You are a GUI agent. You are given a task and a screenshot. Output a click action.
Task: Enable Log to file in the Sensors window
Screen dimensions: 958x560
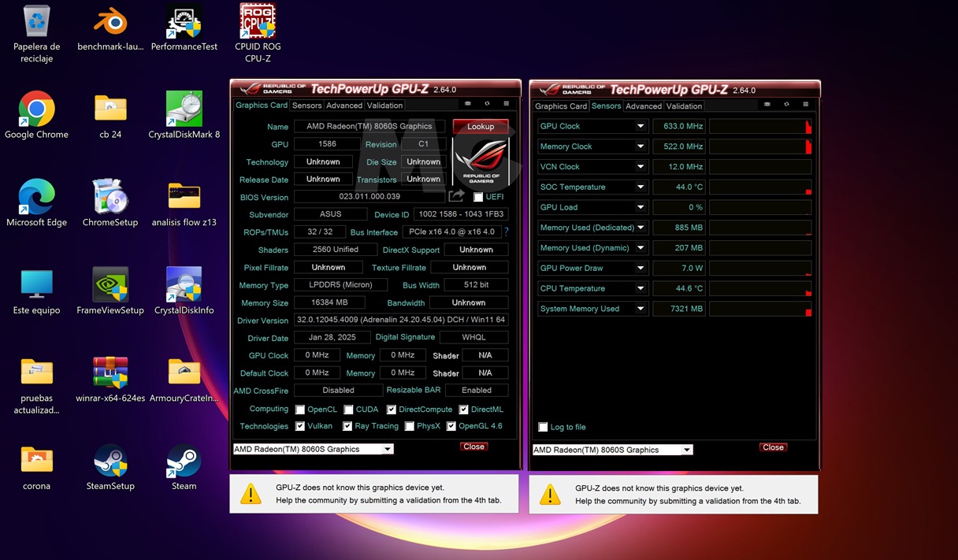point(543,427)
